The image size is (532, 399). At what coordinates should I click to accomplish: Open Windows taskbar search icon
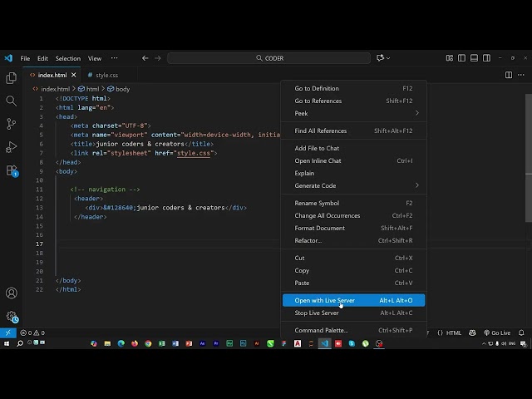pos(20,343)
